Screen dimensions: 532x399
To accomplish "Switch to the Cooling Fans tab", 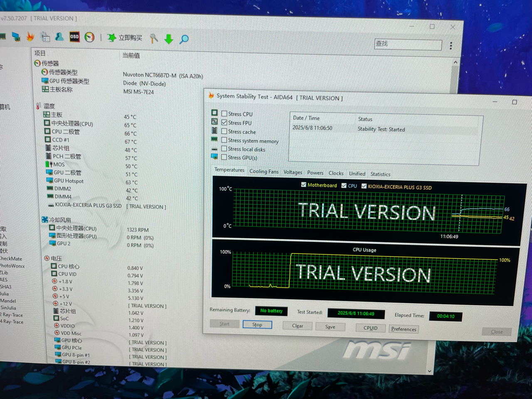I will [x=264, y=171].
